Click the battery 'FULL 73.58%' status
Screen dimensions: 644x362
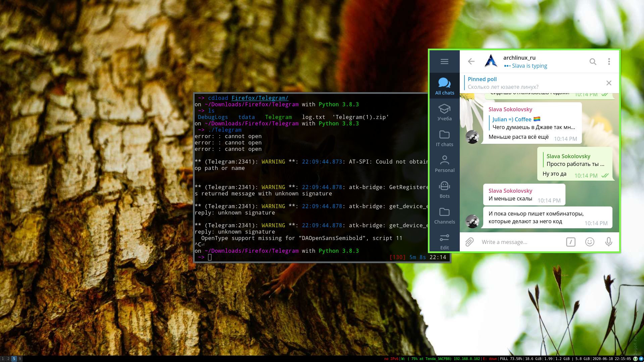coord(511,359)
